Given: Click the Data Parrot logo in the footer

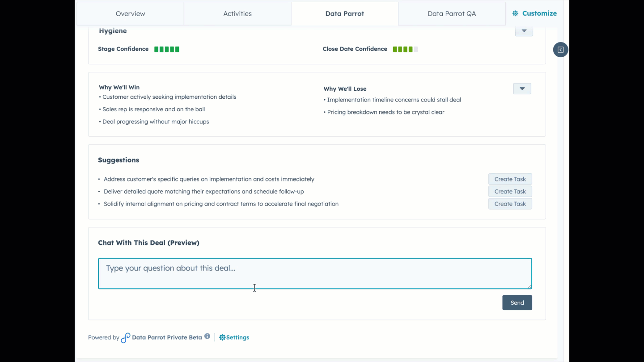Looking at the screenshot, I should 126,337.
